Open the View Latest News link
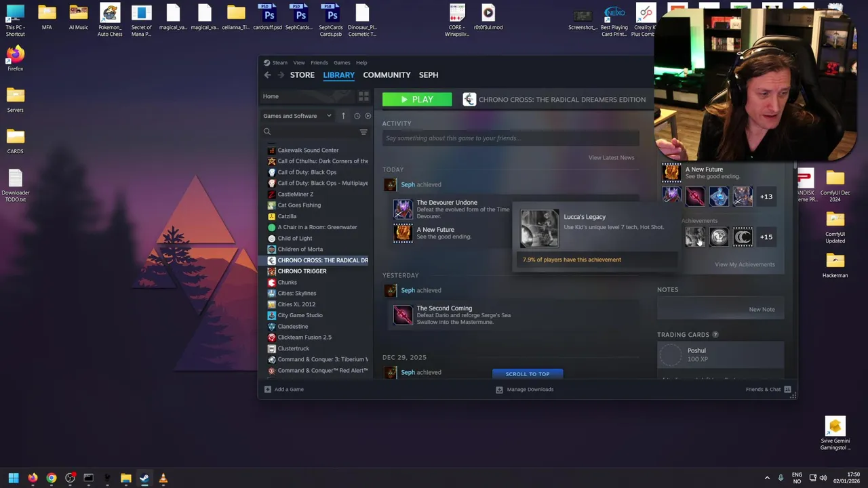This screenshot has height=488, width=868. pos(611,158)
